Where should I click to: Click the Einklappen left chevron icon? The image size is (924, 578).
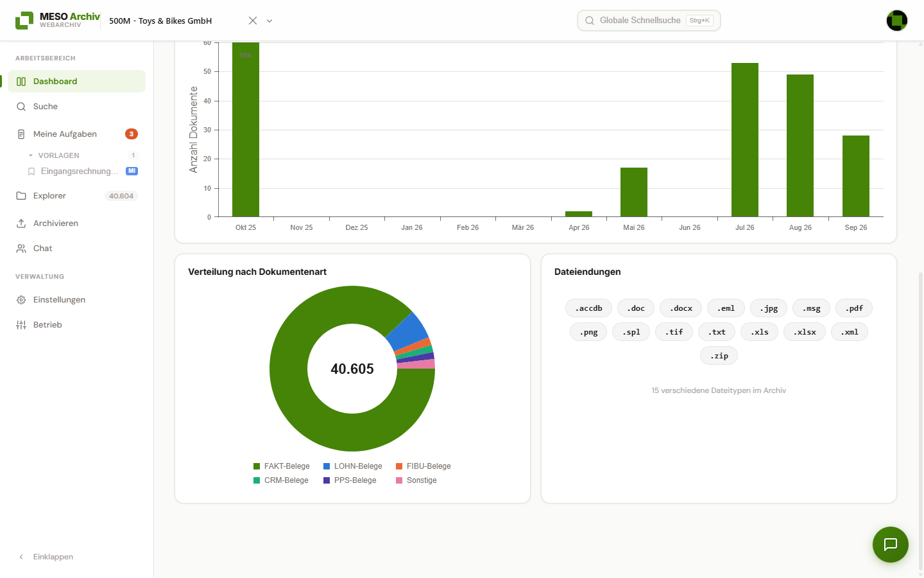coord(21,557)
